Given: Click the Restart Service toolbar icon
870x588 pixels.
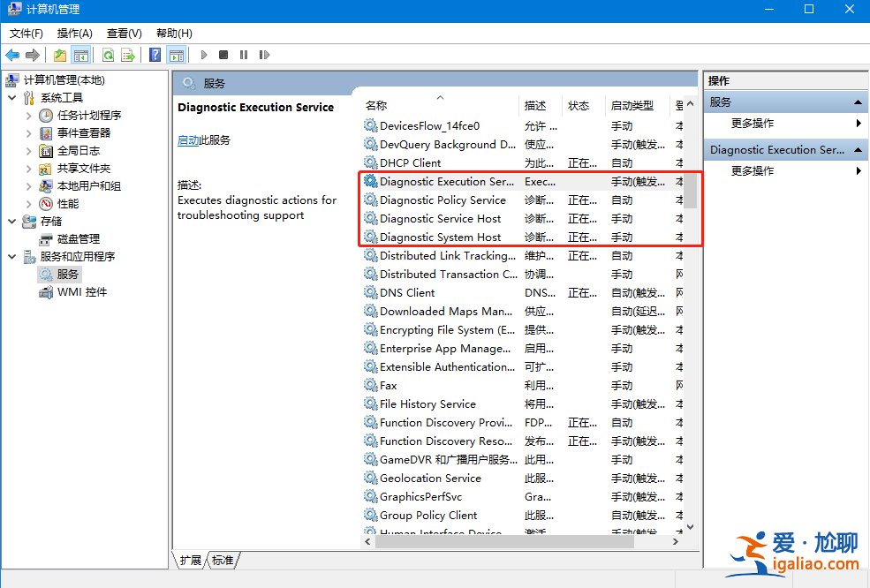Looking at the screenshot, I should 264,55.
